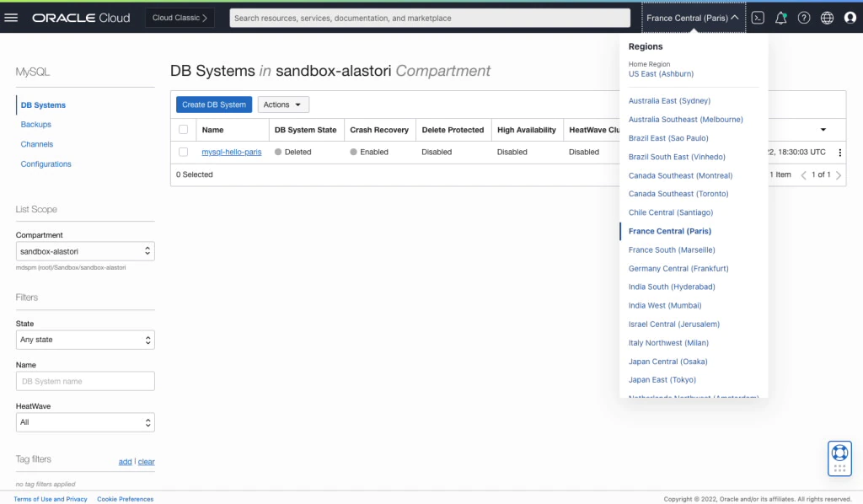Open the Actions dropdown
This screenshot has height=504, width=863.
[x=283, y=105]
